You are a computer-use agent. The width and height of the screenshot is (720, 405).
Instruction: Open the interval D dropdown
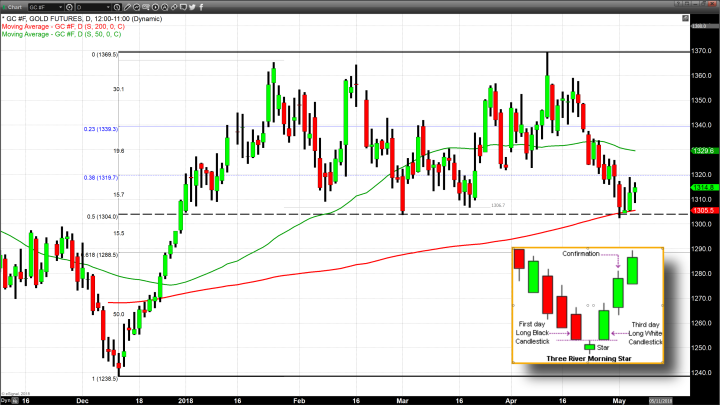pyautogui.click(x=93, y=7)
